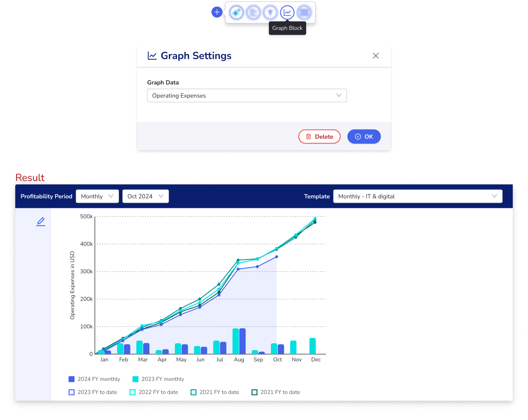
Task: Confirm with the OK button
Action: pyautogui.click(x=364, y=137)
